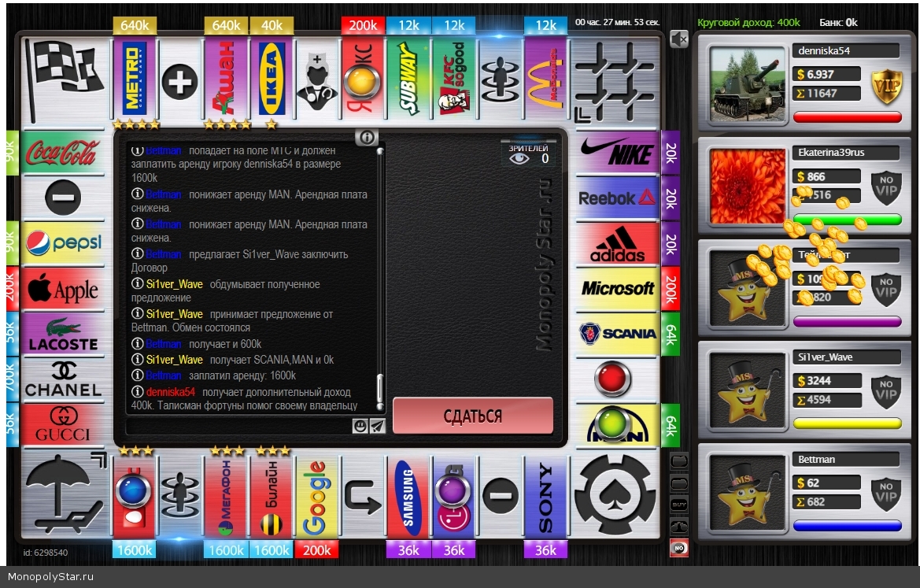The height and width of the screenshot is (588, 920).
Task: Send chat message with the paper plane icon
Action: [377, 426]
